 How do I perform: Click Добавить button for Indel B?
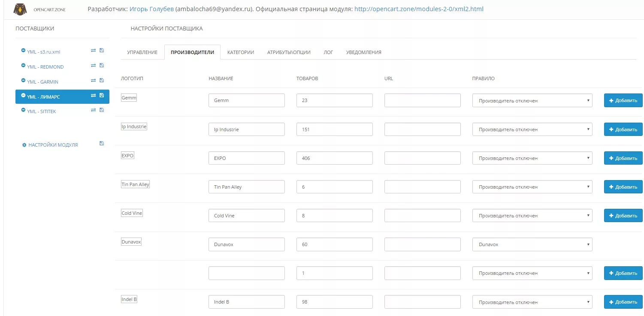coord(623,301)
